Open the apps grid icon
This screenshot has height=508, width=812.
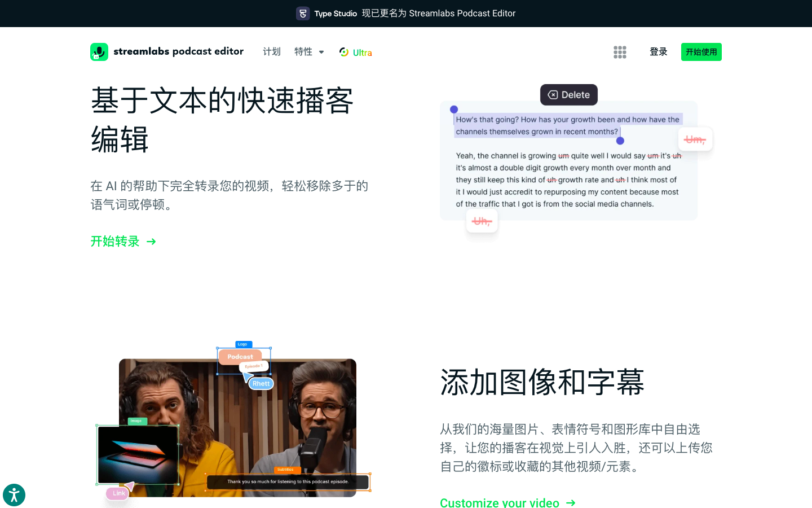coord(620,52)
